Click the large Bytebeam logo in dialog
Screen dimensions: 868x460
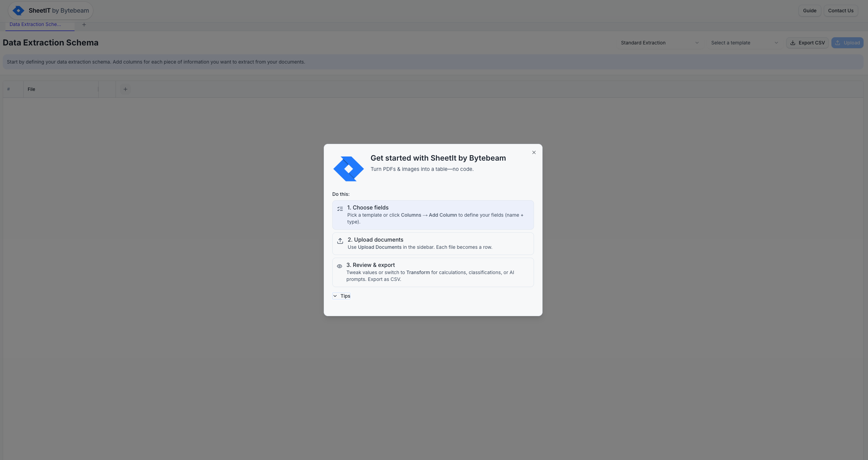(x=348, y=169)
